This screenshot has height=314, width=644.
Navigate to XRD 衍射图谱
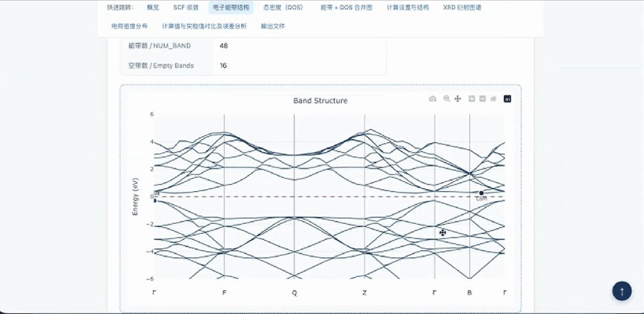tap(463, 7)
